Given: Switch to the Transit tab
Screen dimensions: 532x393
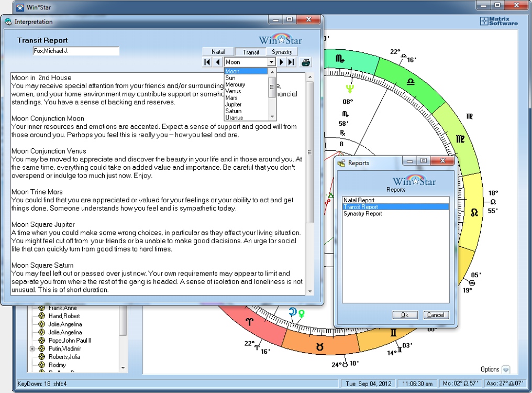Looking at the screenshot, I should (251, 52).
